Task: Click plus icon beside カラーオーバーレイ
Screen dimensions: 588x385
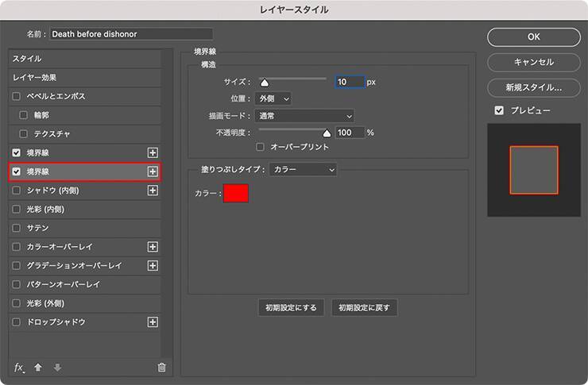Action: [153, 247]
